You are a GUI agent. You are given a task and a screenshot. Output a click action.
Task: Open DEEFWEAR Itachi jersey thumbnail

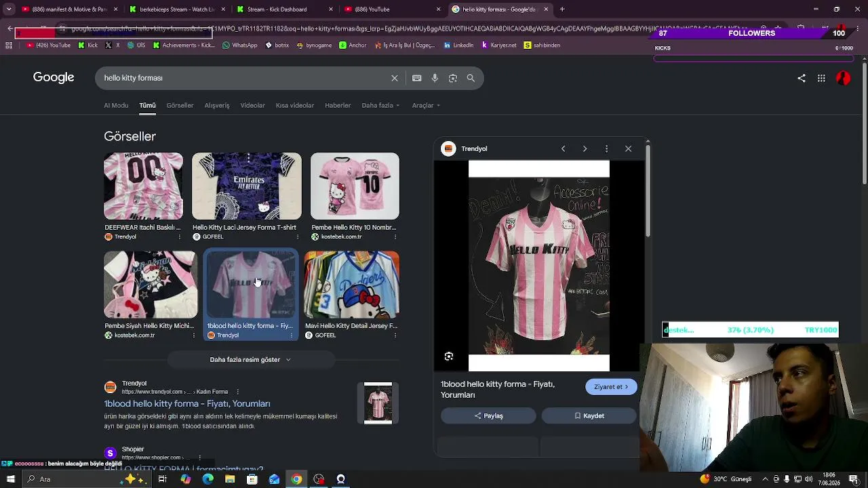pyautogui.click(x=143, y=186)
